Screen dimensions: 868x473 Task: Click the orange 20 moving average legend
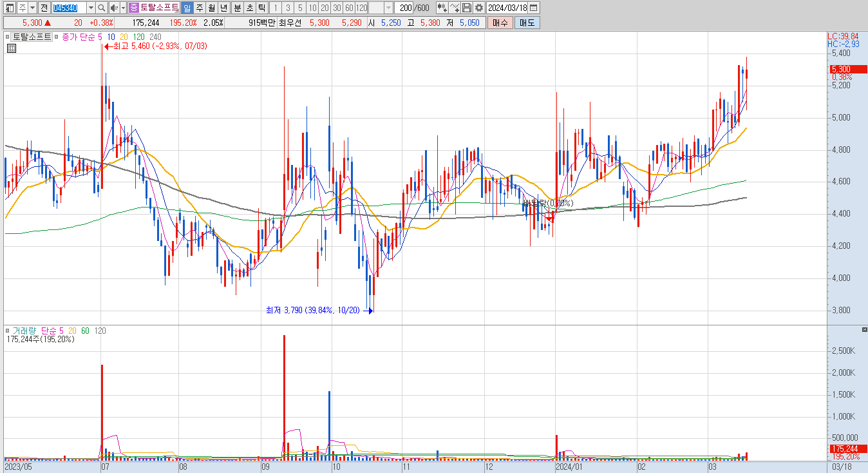(x=124, y=37)
